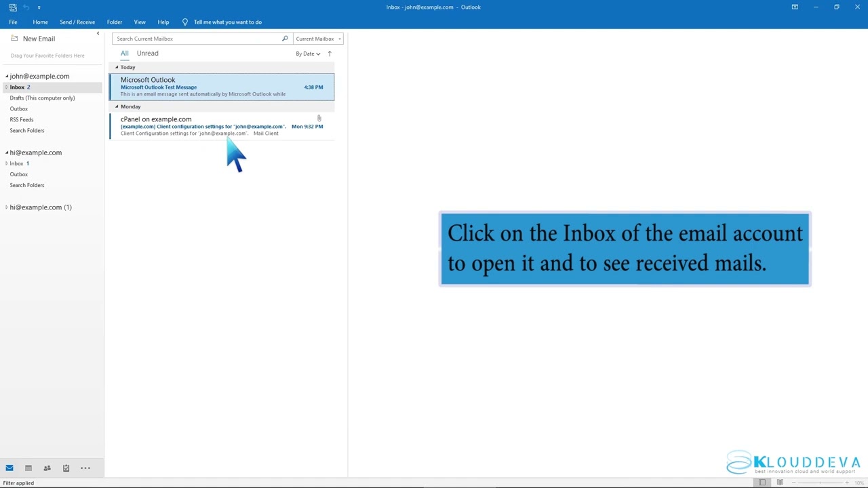This screenshot has height=488, width=868.
Task: Click the Send/Receive All Folders quick access icon
Action: point(13,7)
